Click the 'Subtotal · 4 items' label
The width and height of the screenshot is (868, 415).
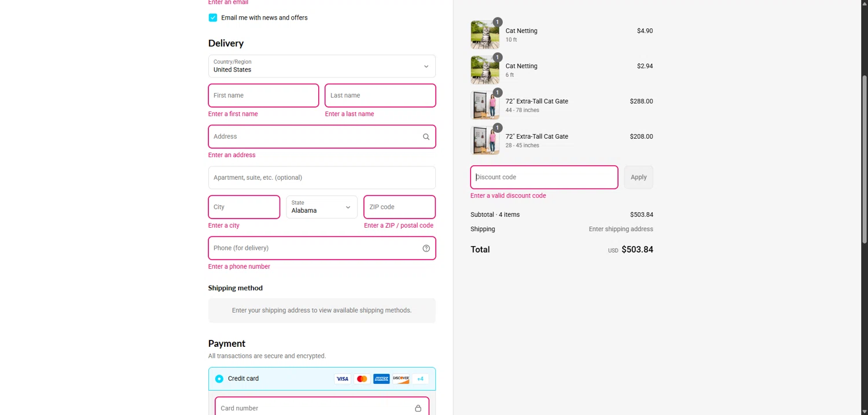point(495,215)
